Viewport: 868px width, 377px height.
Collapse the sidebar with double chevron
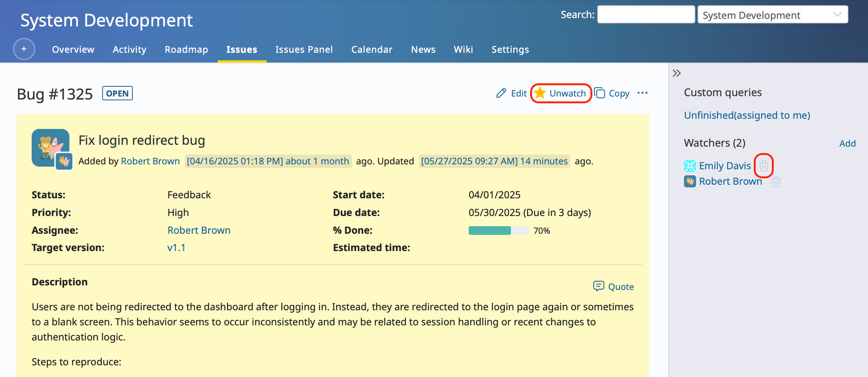[677, 73]
